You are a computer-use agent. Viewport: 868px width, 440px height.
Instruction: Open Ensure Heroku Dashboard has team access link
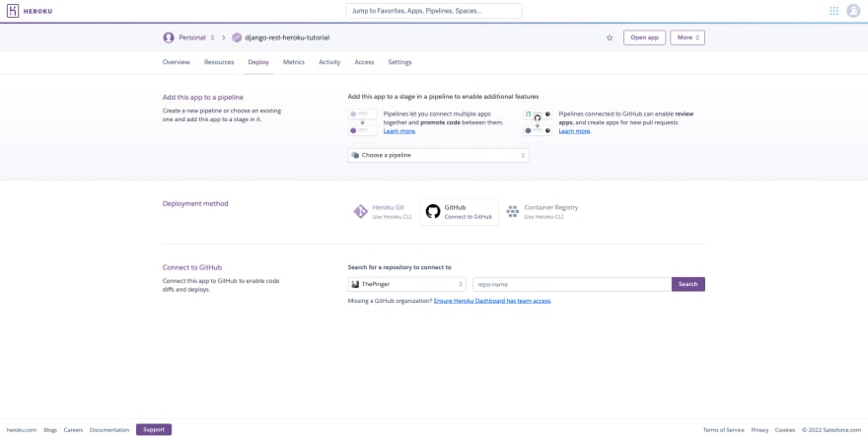[492, 301]
